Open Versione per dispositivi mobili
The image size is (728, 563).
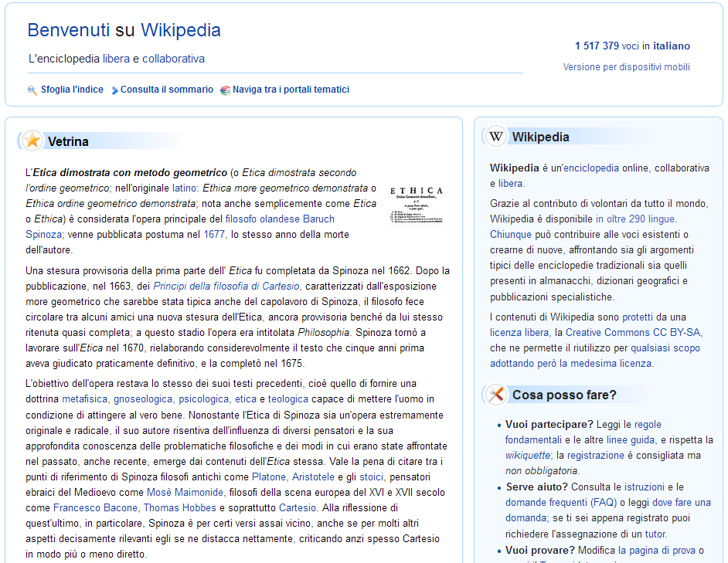click(626, 67)
